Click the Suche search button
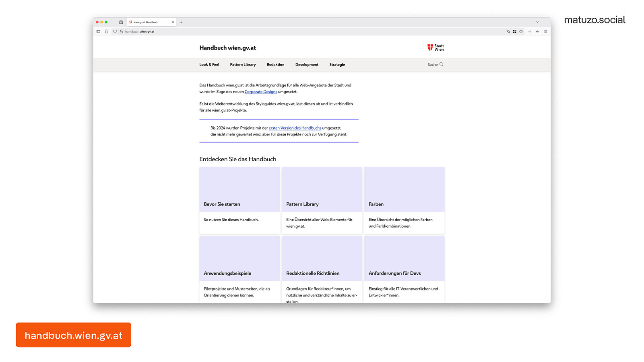 coord(436,64)
